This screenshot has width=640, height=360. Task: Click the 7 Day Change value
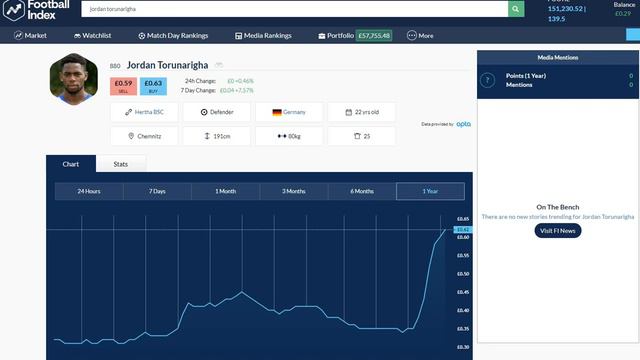tap(237, 90)
